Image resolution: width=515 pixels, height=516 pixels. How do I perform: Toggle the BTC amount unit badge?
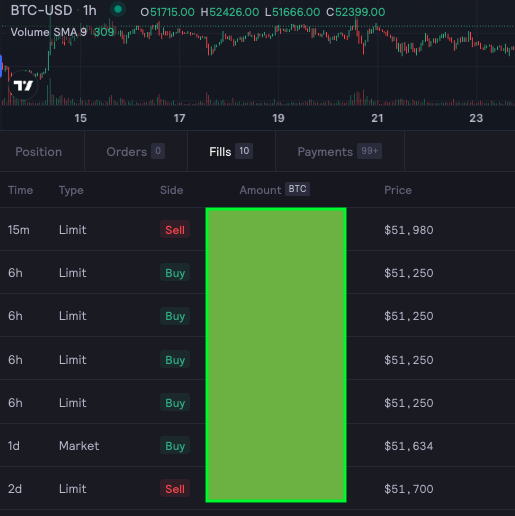point(297,189)
